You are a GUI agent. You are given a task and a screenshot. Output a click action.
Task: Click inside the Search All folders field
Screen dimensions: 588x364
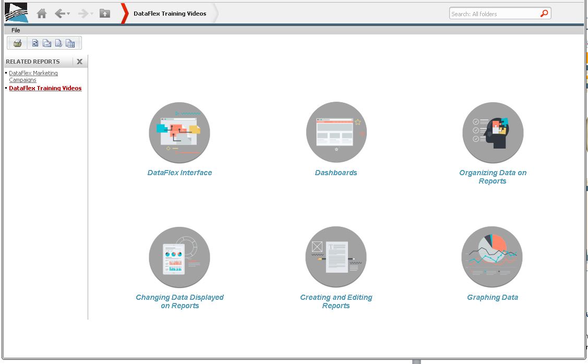coord(493,14)
